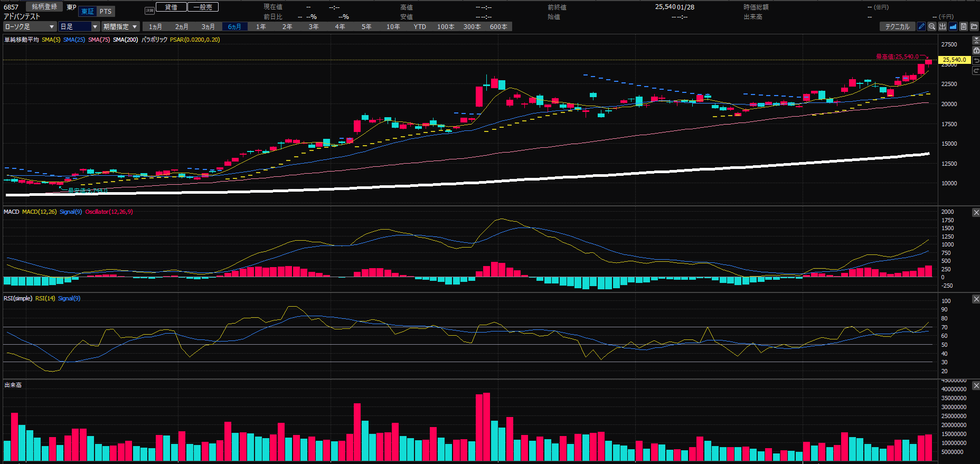Toggle the volume (出) display icon
This screenshot has height=464, width=980.
click(x=943, y=26)
